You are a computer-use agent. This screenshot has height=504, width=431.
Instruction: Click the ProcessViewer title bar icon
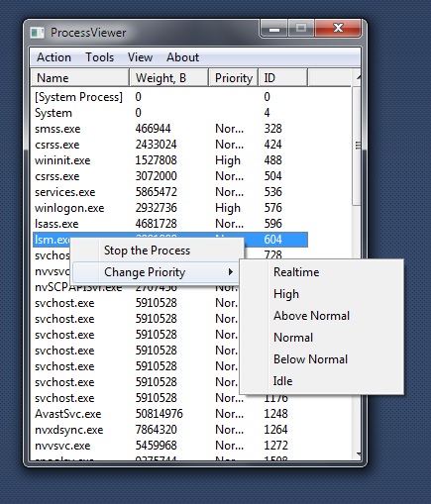pos(38,33)
